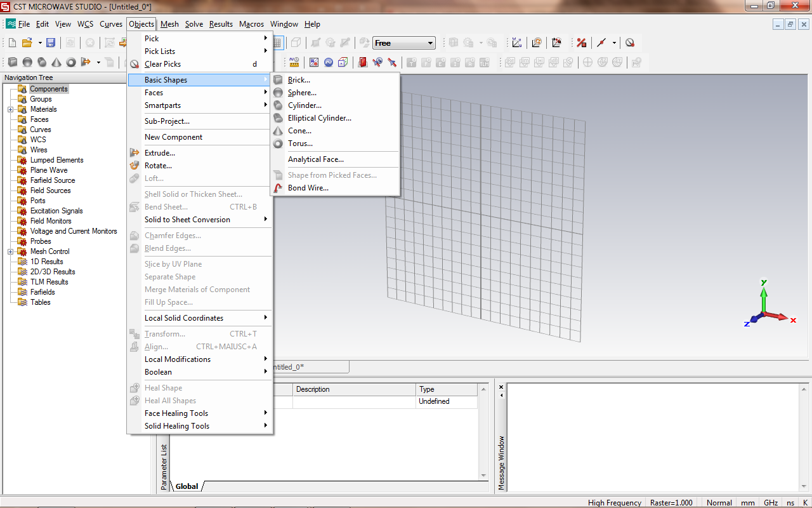Click the Sphere shape toolbar icon

click(27, 62)
